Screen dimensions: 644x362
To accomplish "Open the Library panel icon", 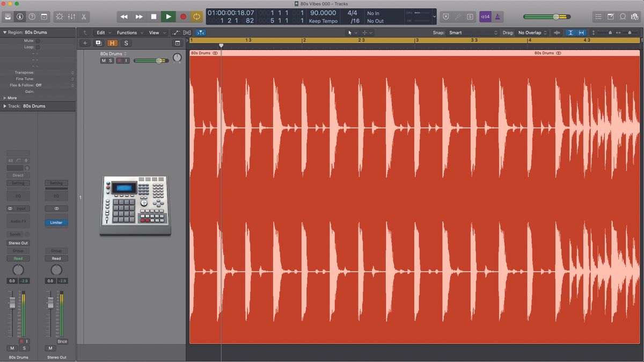I will [x=8, y=17].
